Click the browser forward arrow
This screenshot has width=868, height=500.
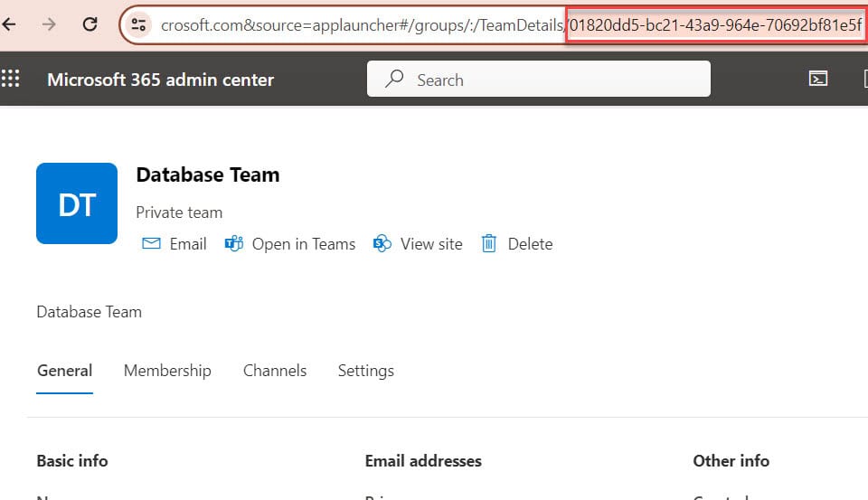tap(49, 24)
